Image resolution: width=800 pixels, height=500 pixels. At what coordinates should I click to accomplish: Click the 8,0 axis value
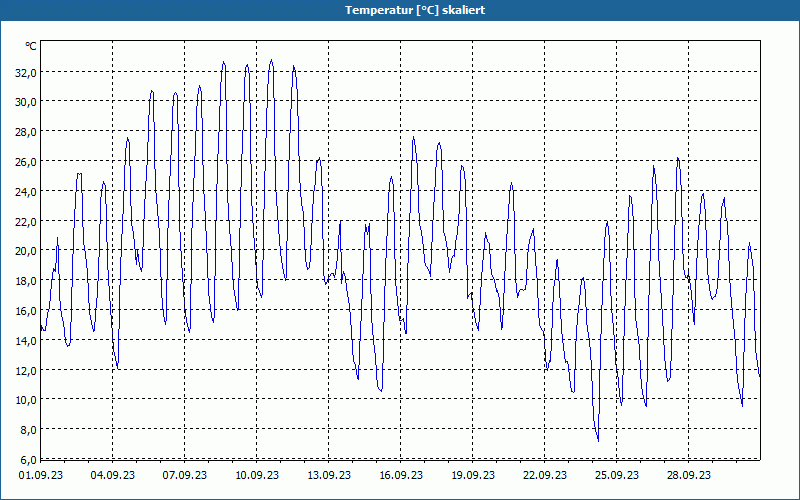(28, 430)
